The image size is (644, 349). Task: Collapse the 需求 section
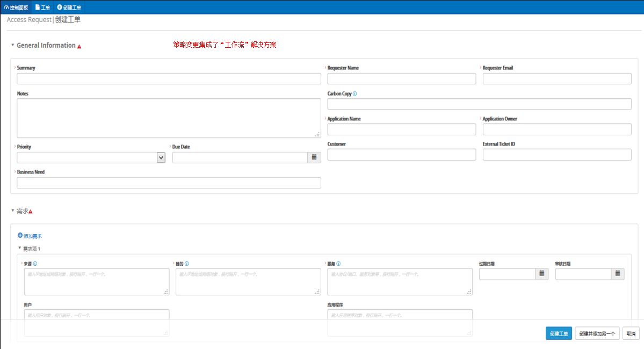(x=13, y=212)
